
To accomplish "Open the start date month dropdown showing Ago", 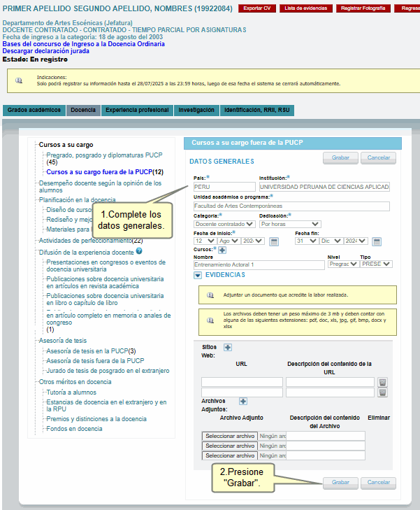I will pos(229,241).
